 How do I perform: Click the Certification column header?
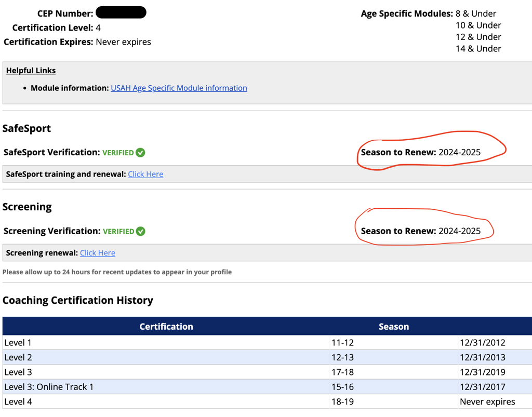pyautogui.click(x=166, y=327)
